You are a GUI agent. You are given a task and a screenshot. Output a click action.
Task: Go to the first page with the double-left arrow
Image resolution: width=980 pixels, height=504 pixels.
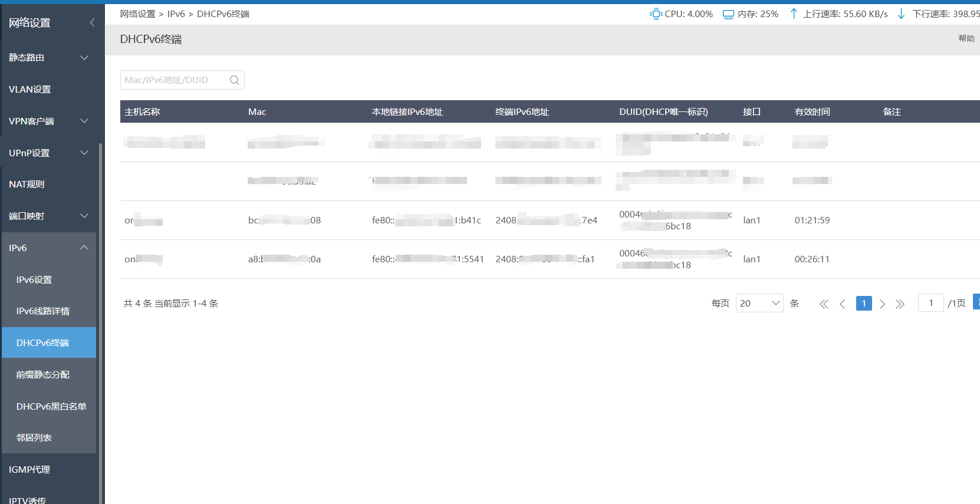click(x=824, y=304)
